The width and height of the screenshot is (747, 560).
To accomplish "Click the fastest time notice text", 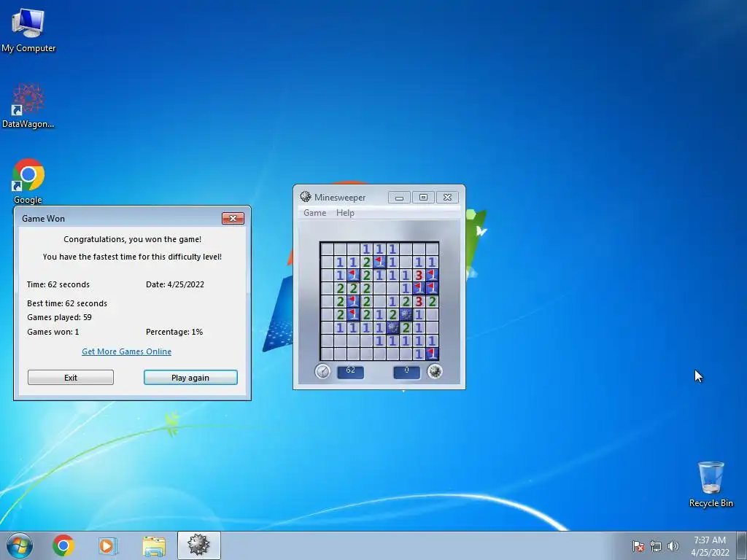I will click(x=133, y=257).
